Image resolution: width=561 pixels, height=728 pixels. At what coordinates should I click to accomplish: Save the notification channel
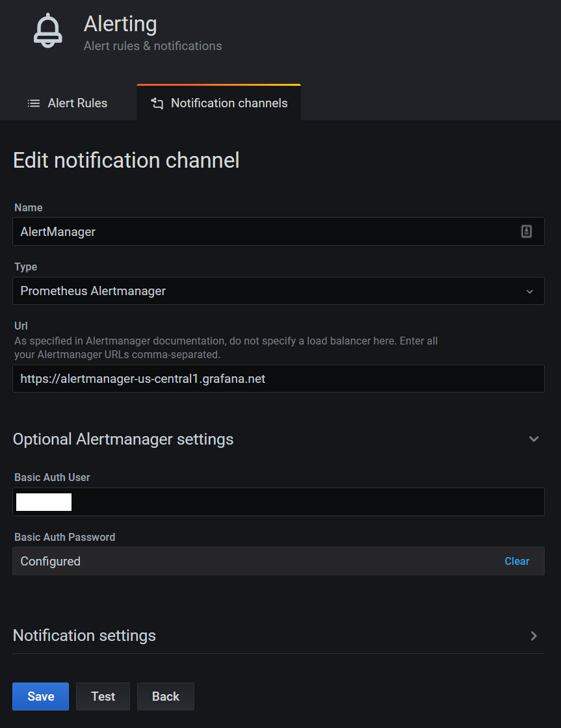pos(40,696)
